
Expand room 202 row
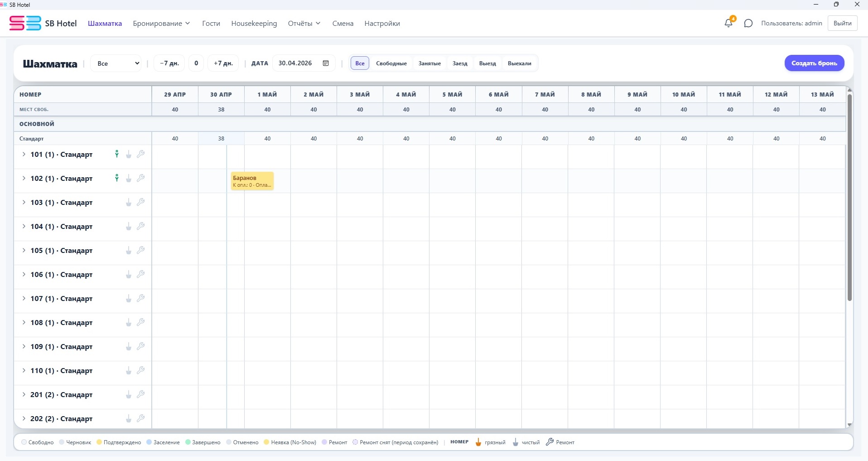click(x=24, y=419)
